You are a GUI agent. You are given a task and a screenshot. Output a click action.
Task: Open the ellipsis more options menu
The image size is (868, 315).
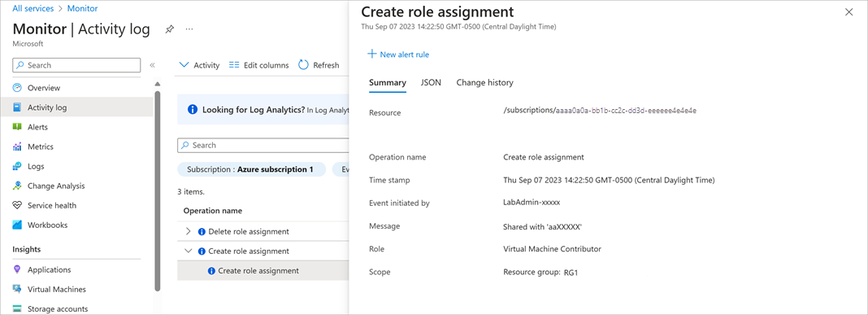[x=189, y=28]
